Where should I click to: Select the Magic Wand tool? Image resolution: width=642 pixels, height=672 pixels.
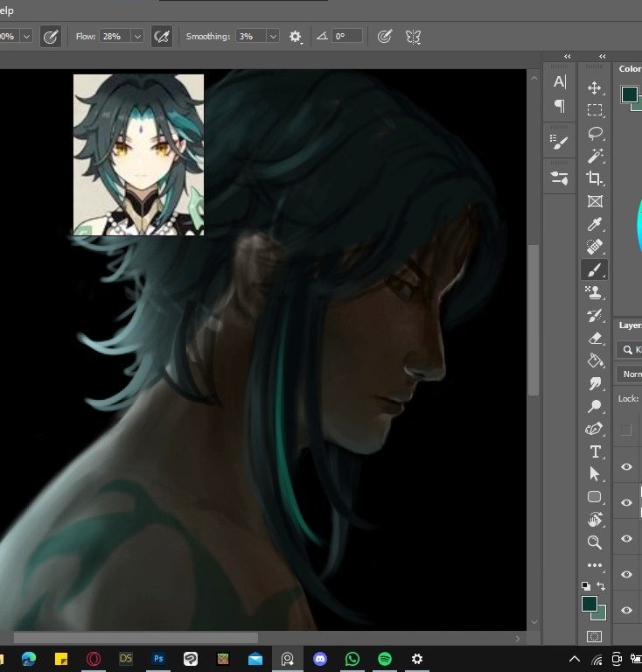click(595, 156)
